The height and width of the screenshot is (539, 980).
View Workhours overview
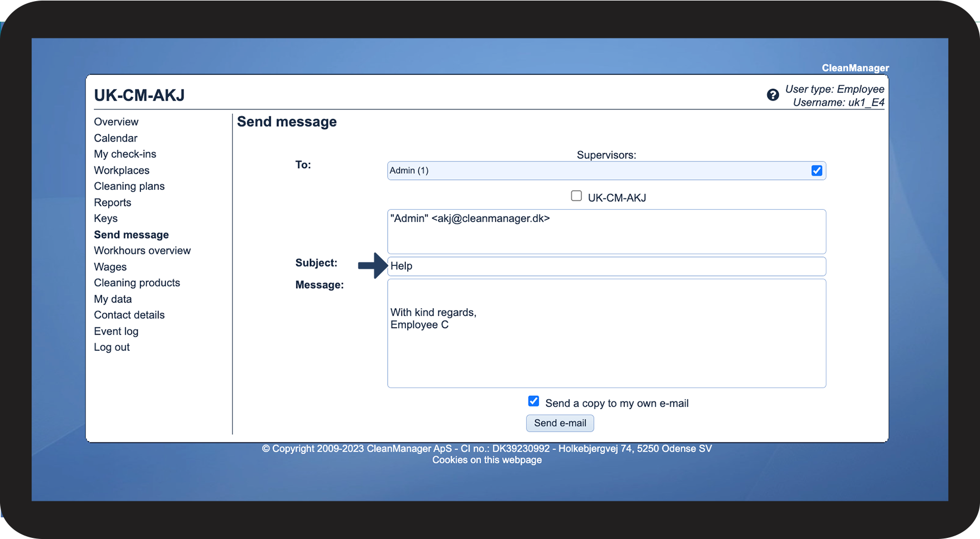[142, 250]
